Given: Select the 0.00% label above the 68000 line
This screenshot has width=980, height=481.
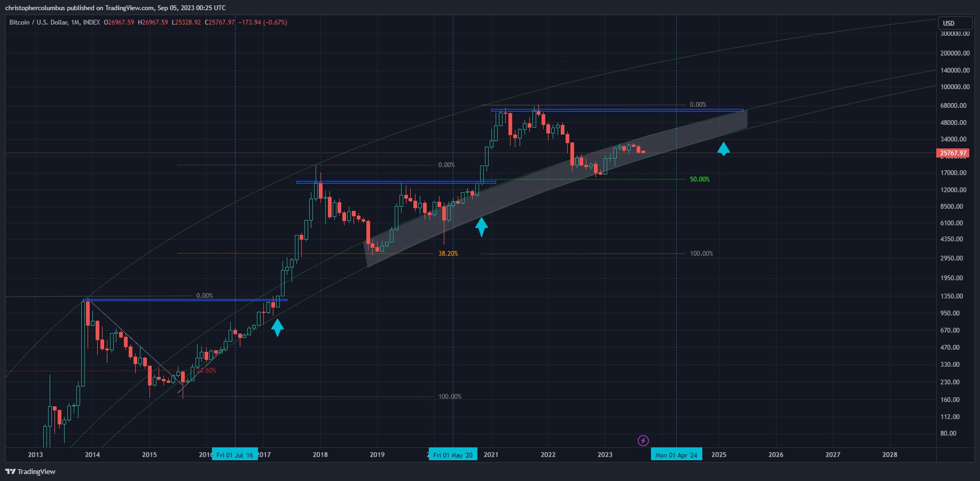Looking at the screenshot, I should click(698, 105).
